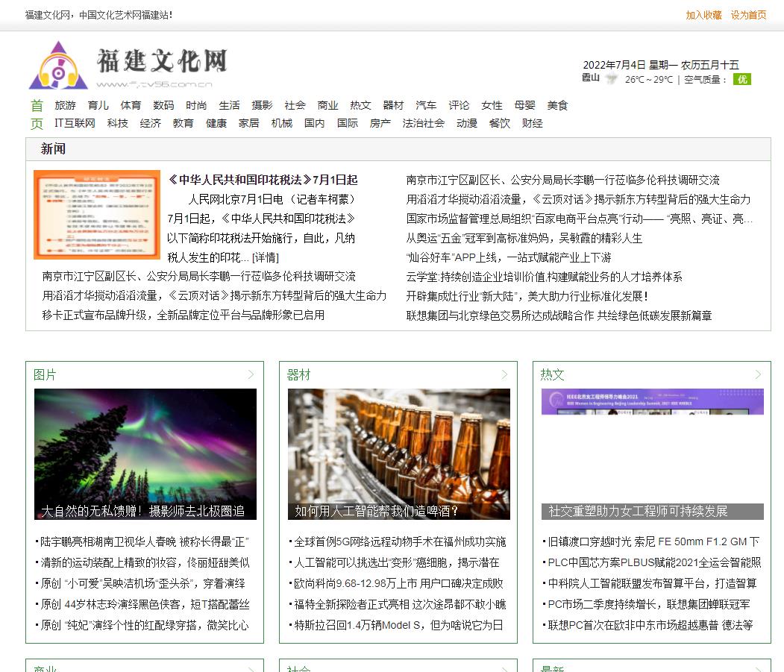Select 生活 in the navigation bar

229,105
